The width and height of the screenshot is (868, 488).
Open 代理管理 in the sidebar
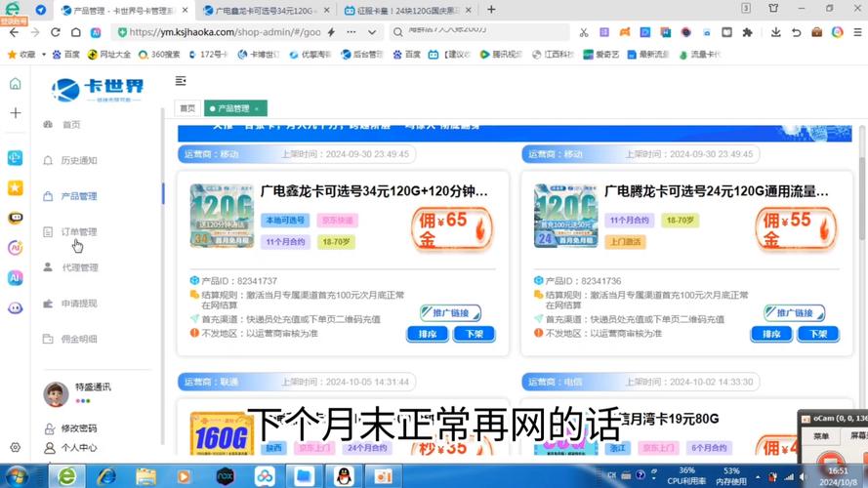coord(79,267)
